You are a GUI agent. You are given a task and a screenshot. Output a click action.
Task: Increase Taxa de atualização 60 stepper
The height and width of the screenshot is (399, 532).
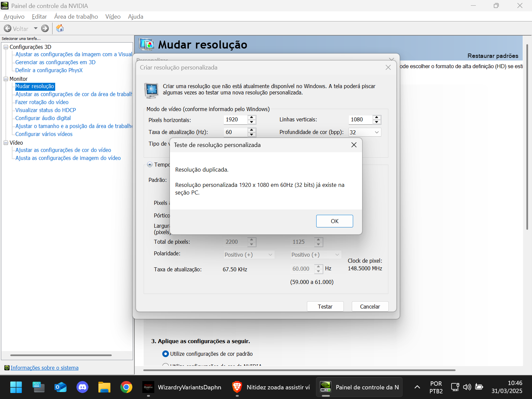tap(252, 130)
